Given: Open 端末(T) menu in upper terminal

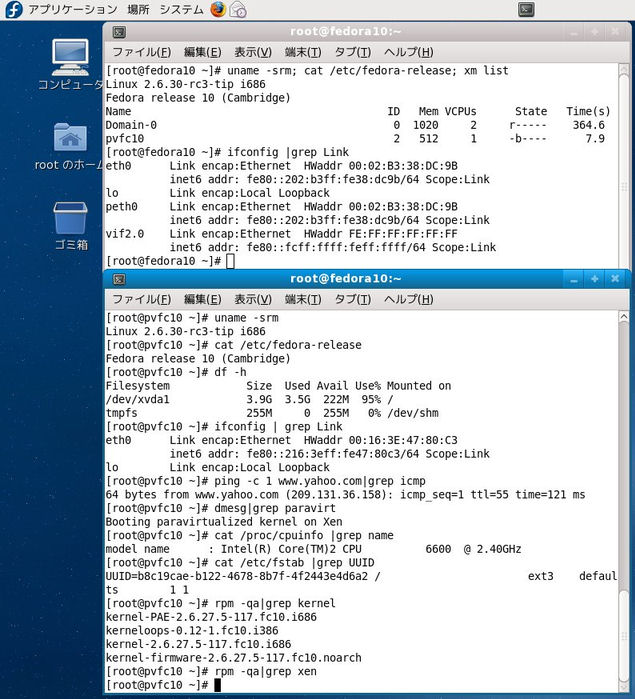Looking at the screenshot, I should pos(303,52).
